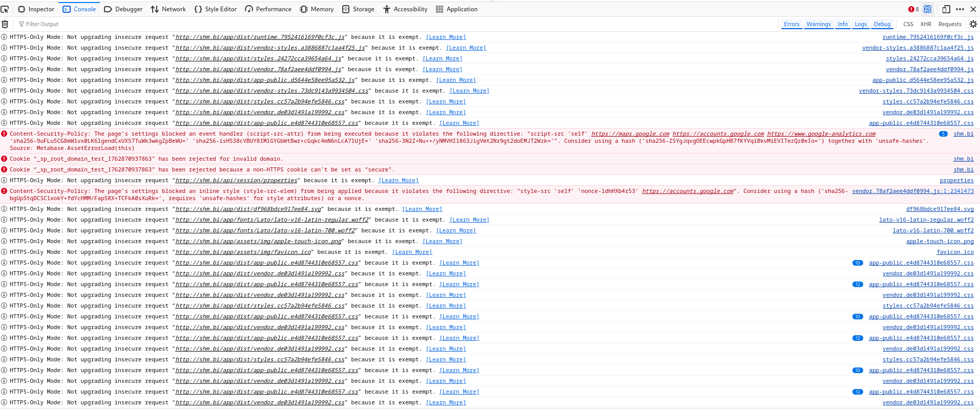The image size is (980, 411).
Task: Open the favicon.ico source link on right
Action: point(955,252)
